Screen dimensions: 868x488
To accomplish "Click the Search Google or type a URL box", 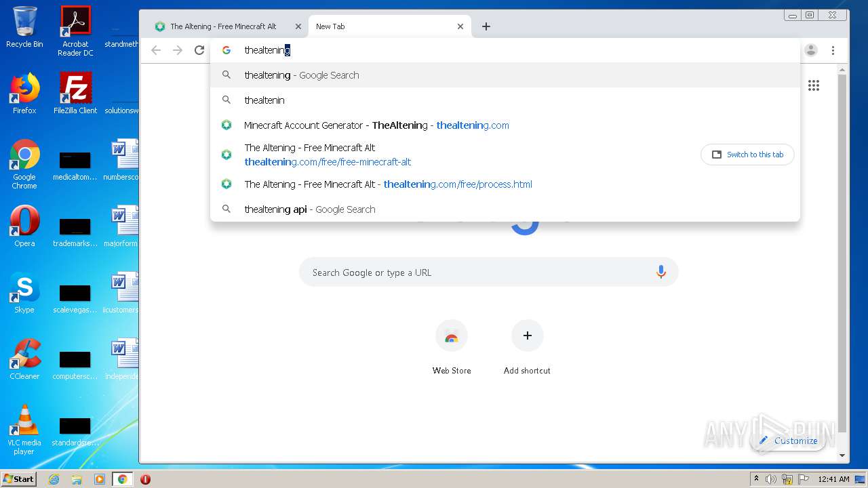I will 488,272.
